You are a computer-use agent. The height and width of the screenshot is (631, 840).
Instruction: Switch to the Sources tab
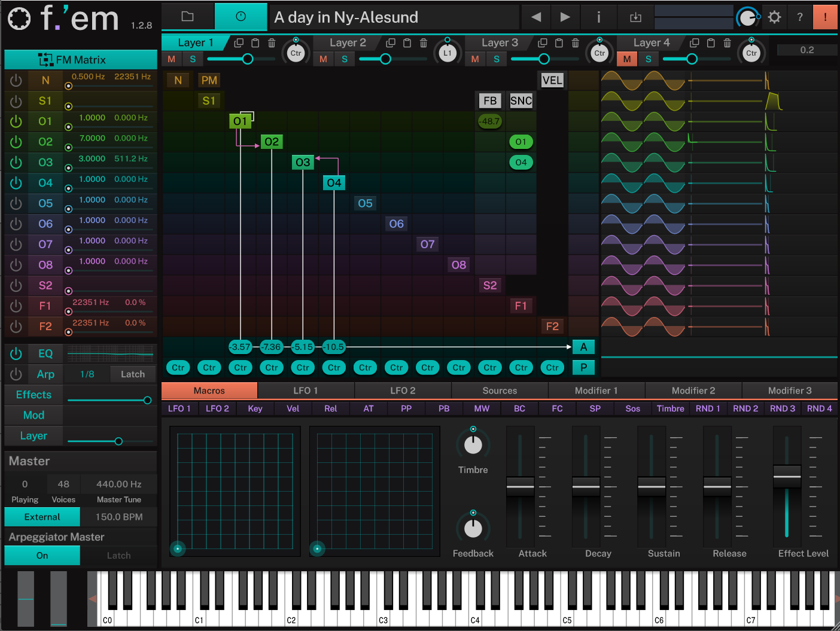click(499, 390)
